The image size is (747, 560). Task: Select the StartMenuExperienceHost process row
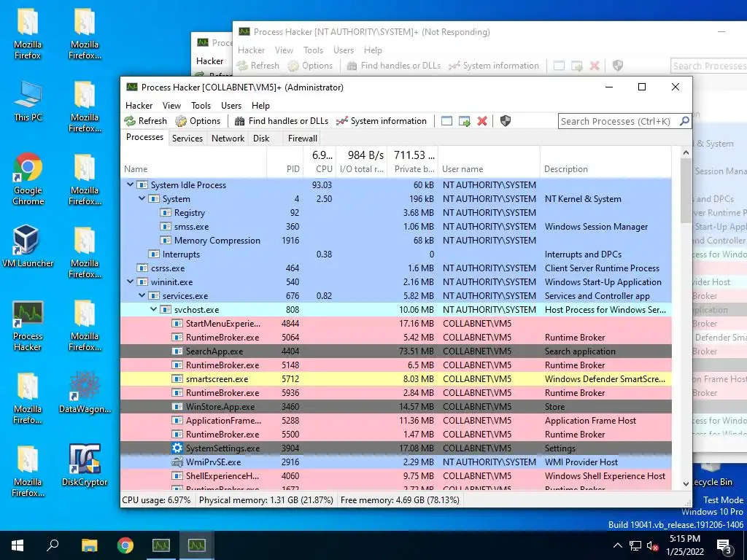pyautogui.click(x=396, y=323)
